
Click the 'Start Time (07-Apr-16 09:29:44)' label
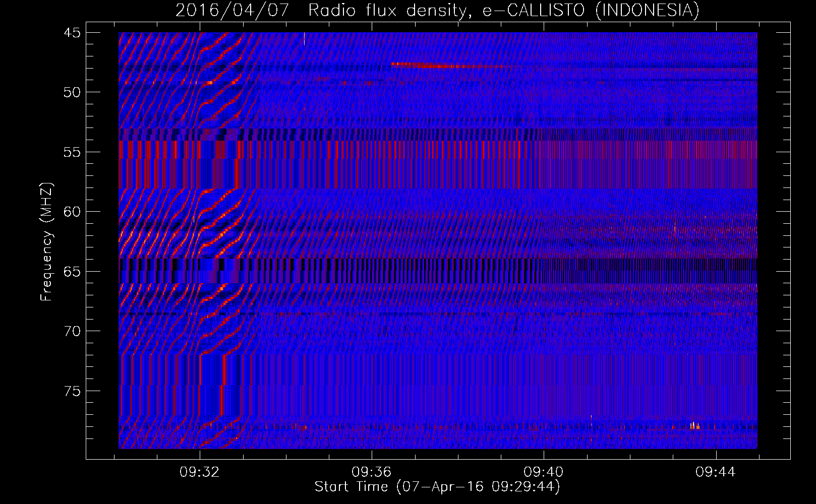click(437, 487)
